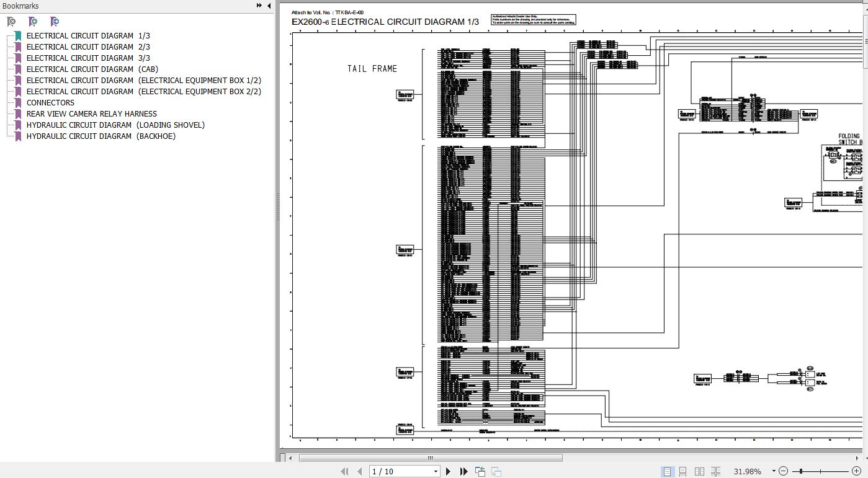868x478 pixels.
Task: Click the horizontal scrollbar thumb
Action: pyautogui.click(x=431, y=458)
